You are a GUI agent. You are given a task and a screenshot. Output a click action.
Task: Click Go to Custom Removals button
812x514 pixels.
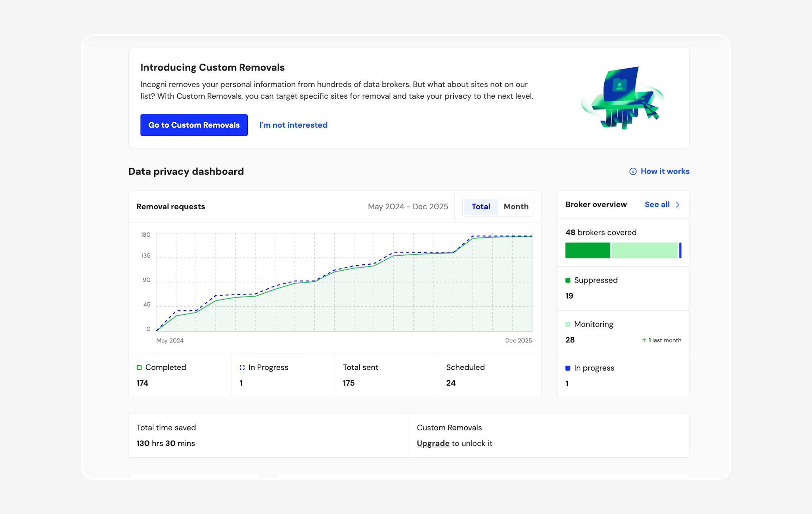[194, 125]
